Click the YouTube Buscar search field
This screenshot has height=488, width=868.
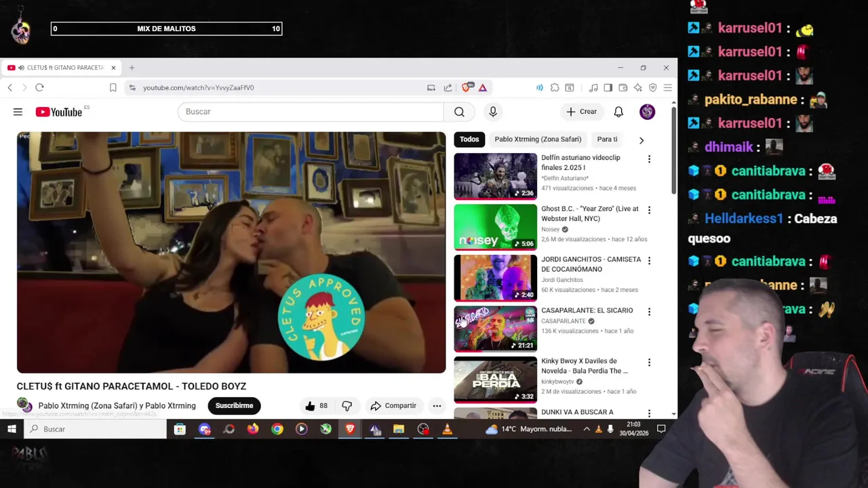coord(311,112)
